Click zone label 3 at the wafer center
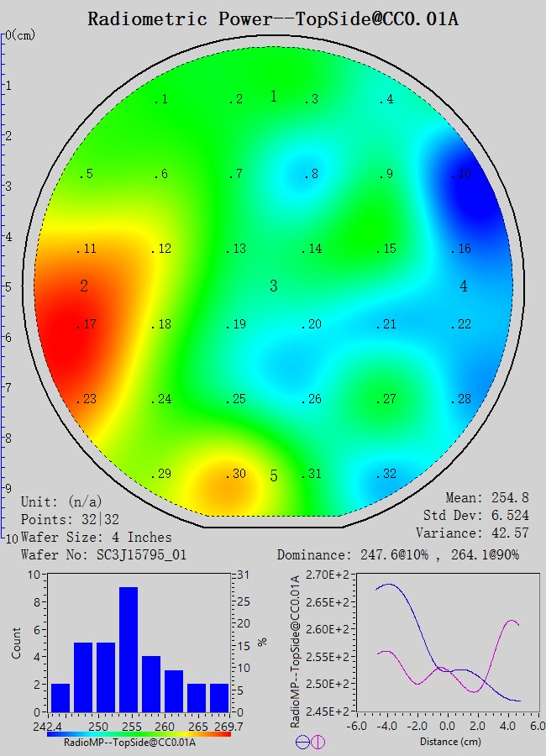Screen dimensions: 546x756 point(273,286)
